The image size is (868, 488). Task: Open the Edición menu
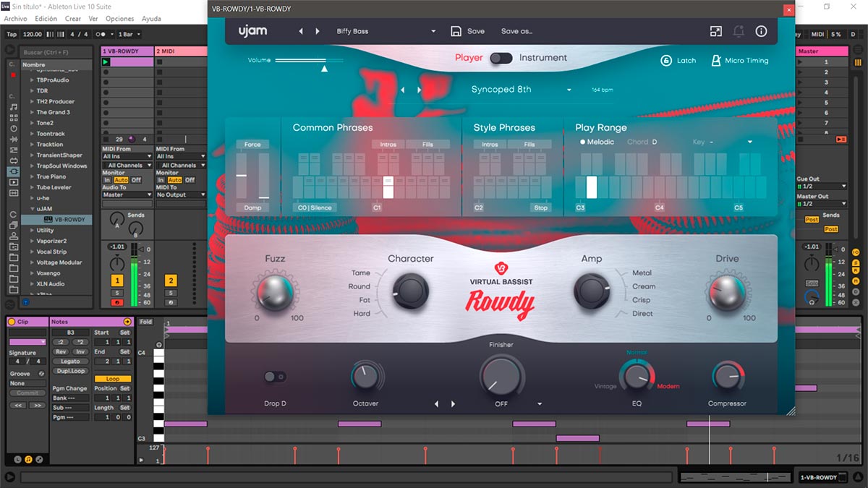pos(46,19)
